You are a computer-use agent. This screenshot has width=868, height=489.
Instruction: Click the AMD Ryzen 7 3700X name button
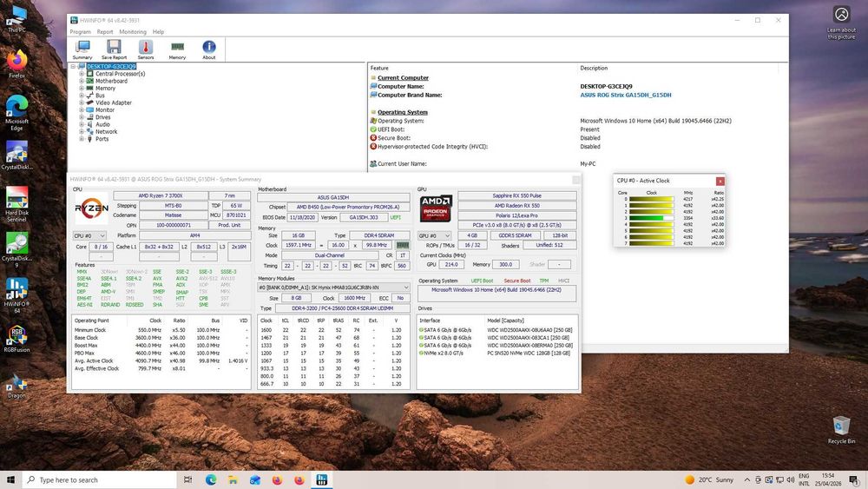(161, 196)
